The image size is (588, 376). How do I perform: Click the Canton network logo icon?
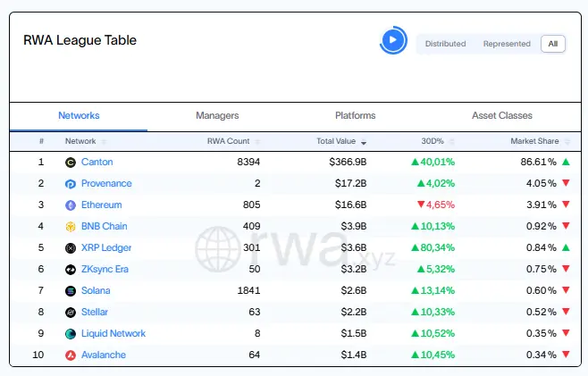coord(71,163)
